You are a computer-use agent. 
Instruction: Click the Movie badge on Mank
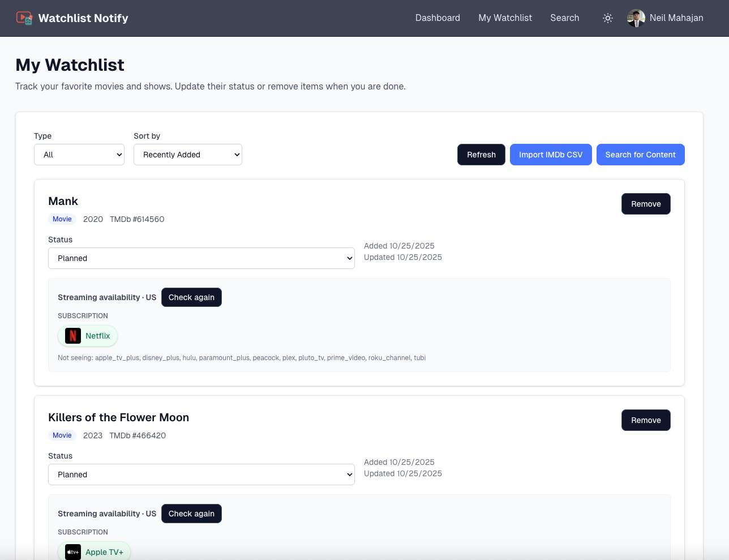[62, 219]
